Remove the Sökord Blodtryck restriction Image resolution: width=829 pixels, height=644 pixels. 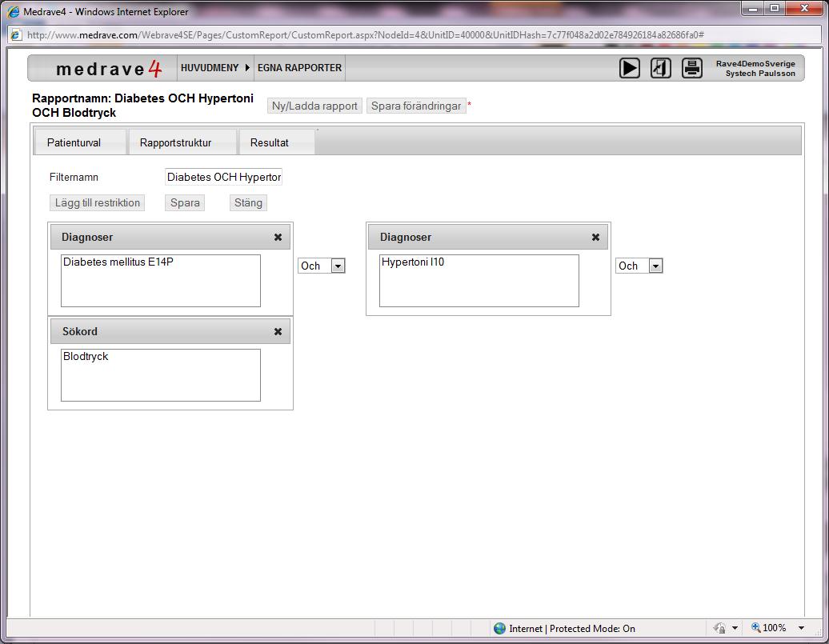pos(278,331)
